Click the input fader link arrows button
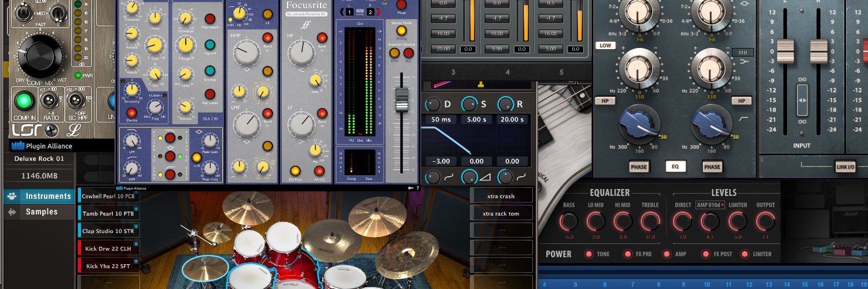 [802, 100]
